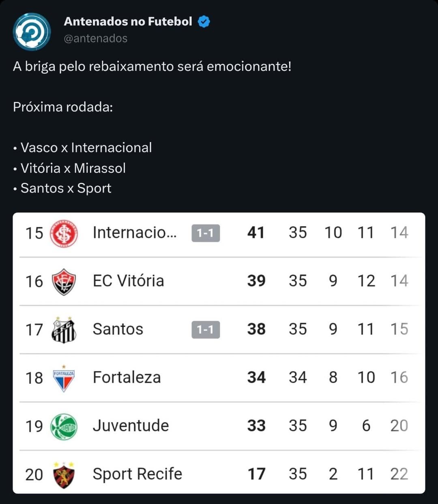Open the Juventude team name row
Image resolution: width=438 pixels, height=504 pixels.
[x=131, y=426]
